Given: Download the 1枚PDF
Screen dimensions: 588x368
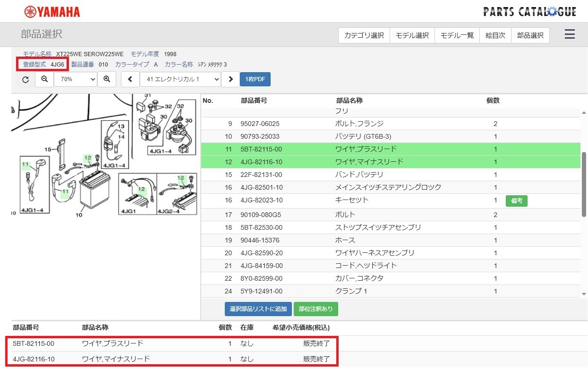Looking at the screenshot, I should coord(255,79).
